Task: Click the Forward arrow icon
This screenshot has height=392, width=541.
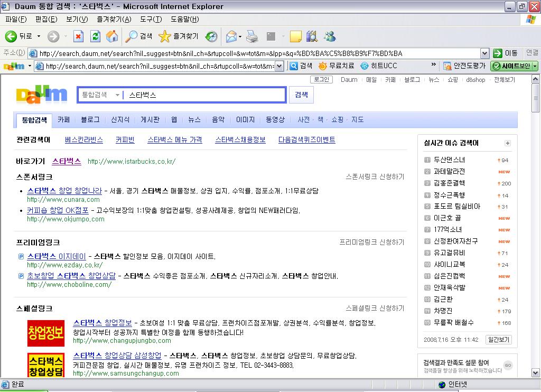Action: pyautogui.click(x=53, y=36)
